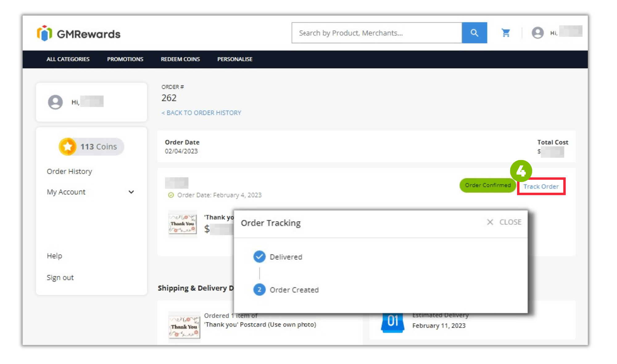Click the Order Confirmed button
Image resolution: width=617 pixels, height=364 pixels.
click(x=487, y=185)
